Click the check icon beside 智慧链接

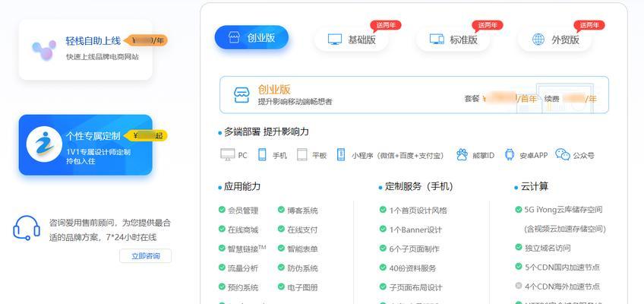222,248
